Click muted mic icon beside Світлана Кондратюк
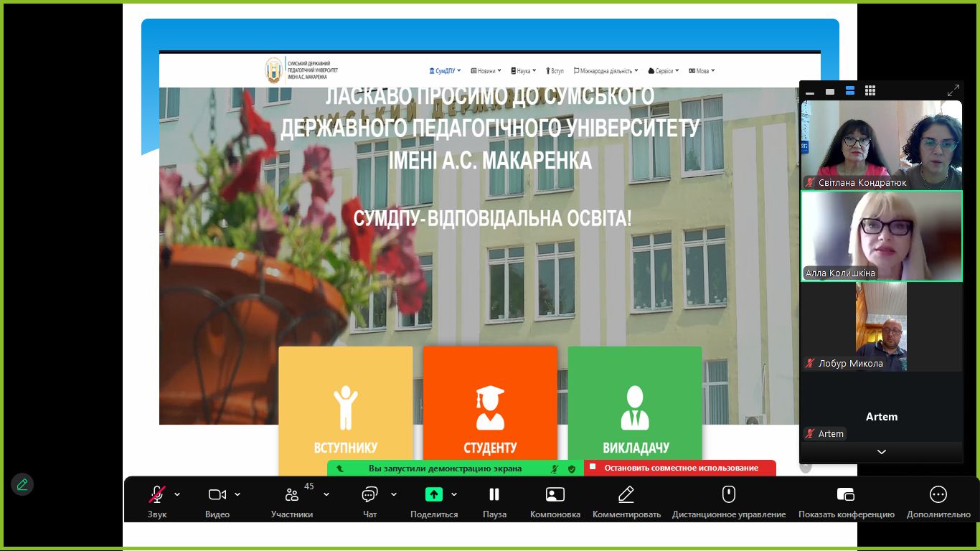The image size is (980, 551). [x=810, y=183]
